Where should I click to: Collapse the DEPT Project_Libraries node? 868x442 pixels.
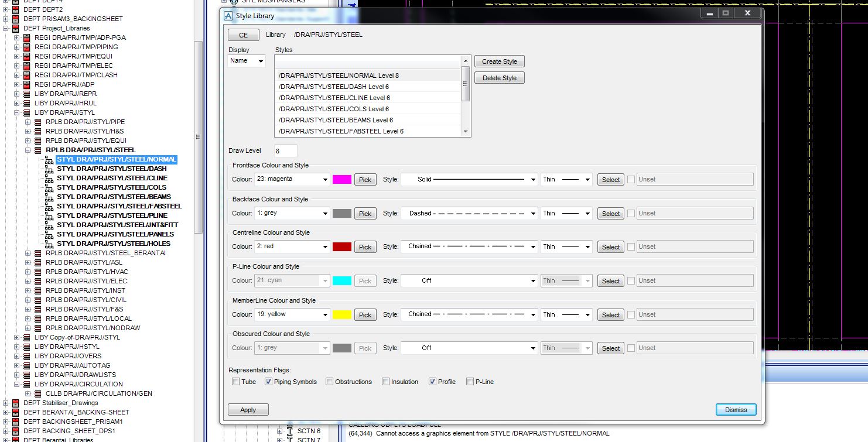coord(6,28)
